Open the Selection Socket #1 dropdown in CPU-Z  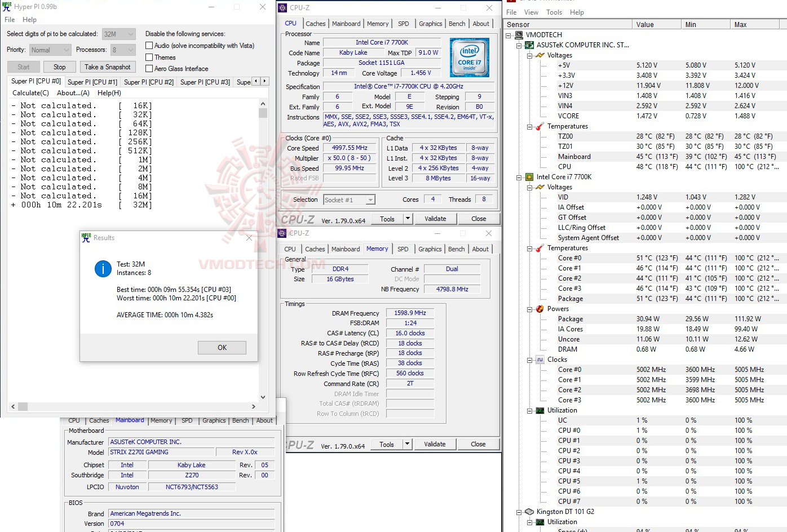[350, 200]
